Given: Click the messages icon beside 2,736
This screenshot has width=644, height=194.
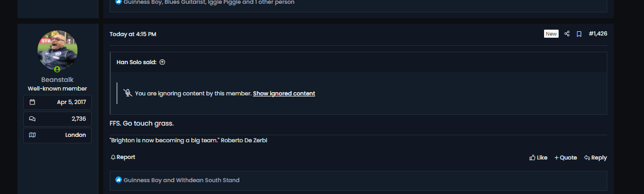Looking at the screenshot, I should click(x=32, y=119).
